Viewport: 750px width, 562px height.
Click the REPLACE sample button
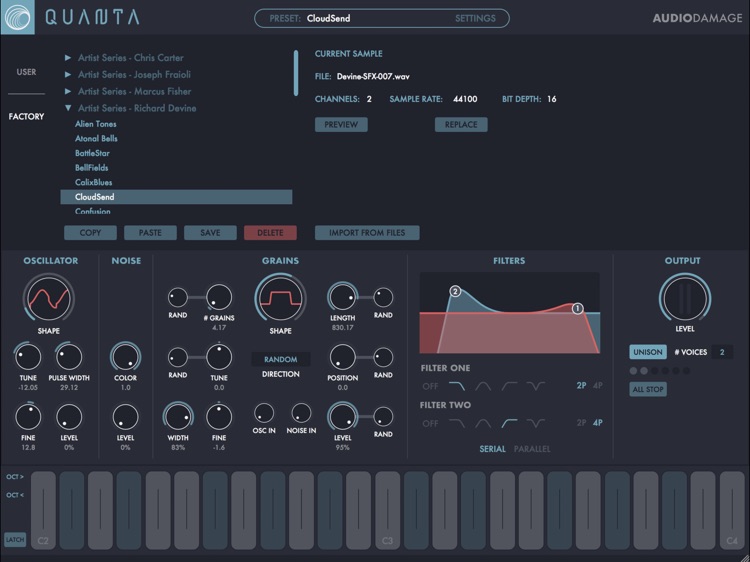coord(461,124)
